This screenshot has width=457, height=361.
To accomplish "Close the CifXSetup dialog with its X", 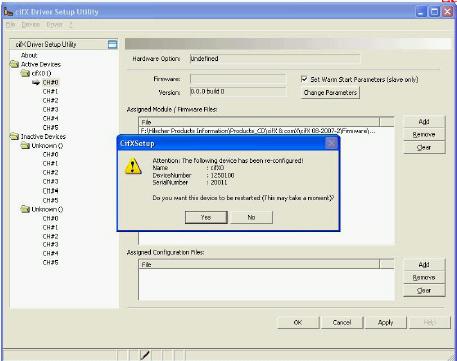I will [x=331, y=143].
